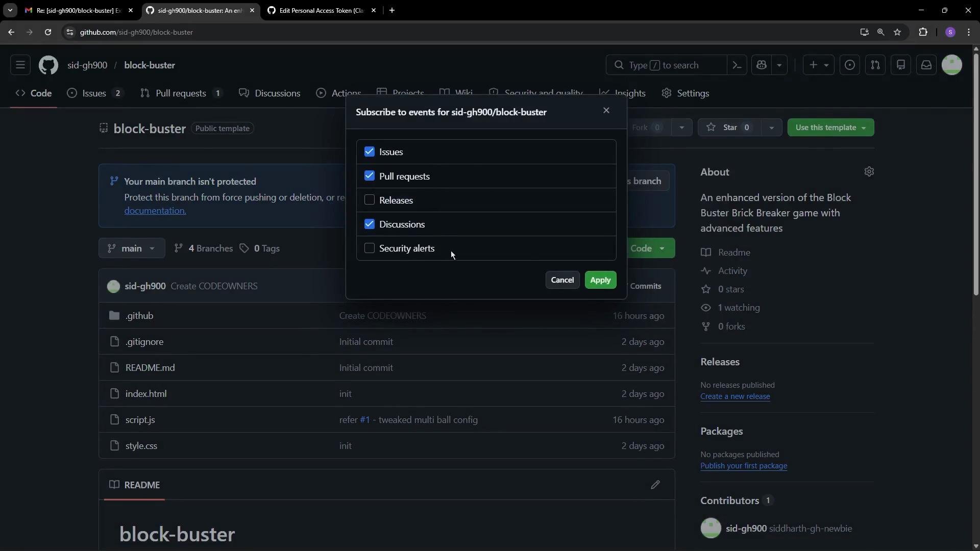This screenshot has width=980, height=551.
Task: Click Publish your first package link
Action: (x=744, y=466)
